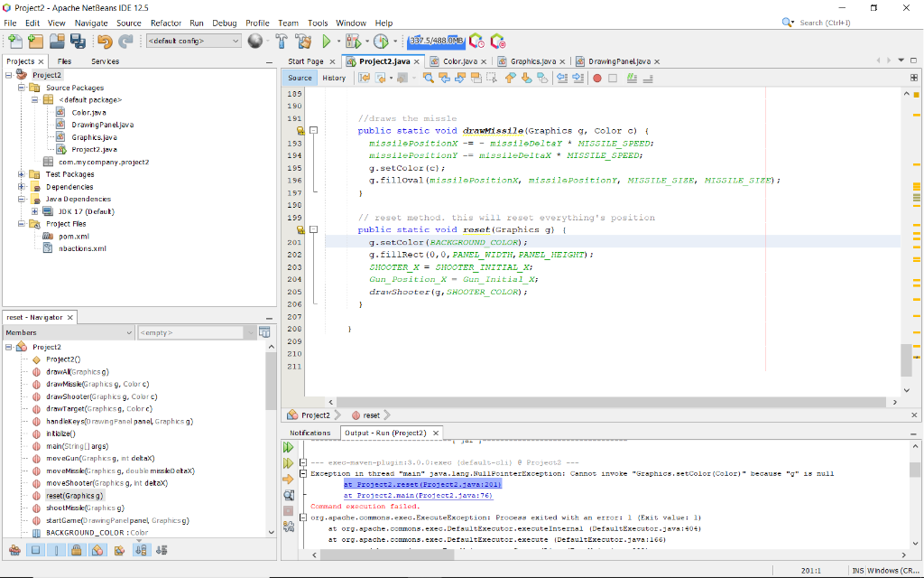Viewport: 924px width, 578px height.
Task: Re-run the output using green arrows icon
Action: 289,446
